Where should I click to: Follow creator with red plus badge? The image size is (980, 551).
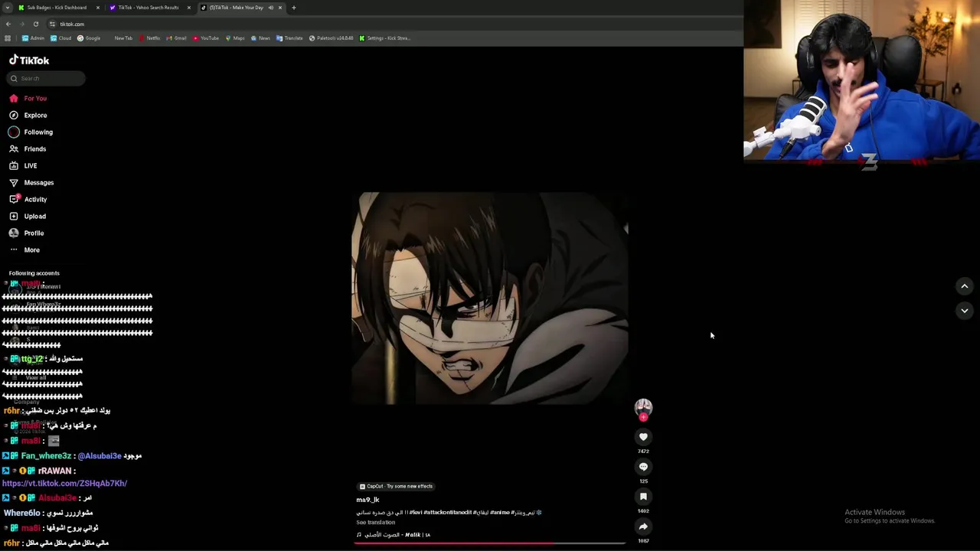tap(643, 417)
